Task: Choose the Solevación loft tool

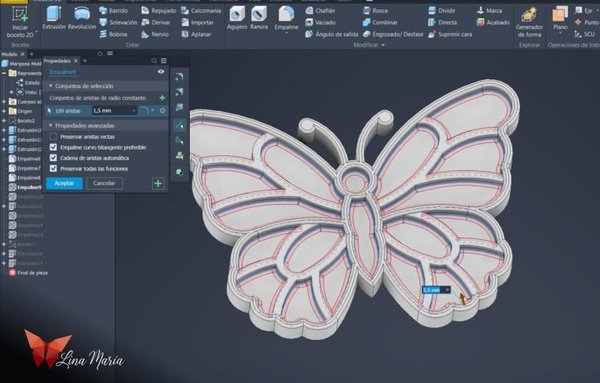Action: click(x=118, y=23)
